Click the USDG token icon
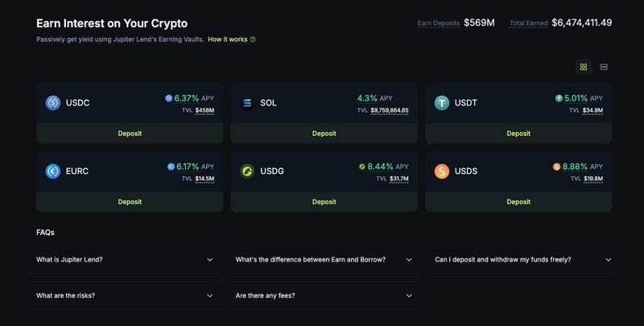Viewport: 644px width, 326px height. click(x=247, y=171)
